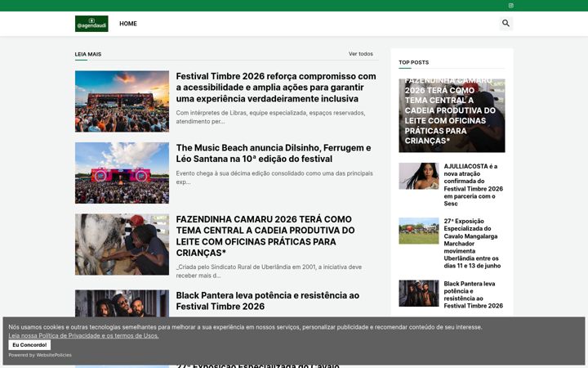Viewport: 588px width, 368px height.
Task: Open AJULLIACOSTA nova atração Top Posts link
Action: [x=473, y=185]
